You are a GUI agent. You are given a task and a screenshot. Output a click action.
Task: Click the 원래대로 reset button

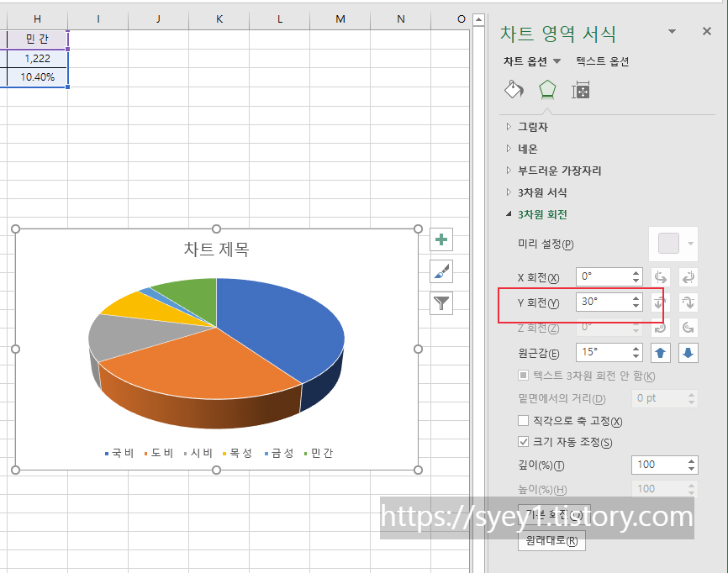551,540
